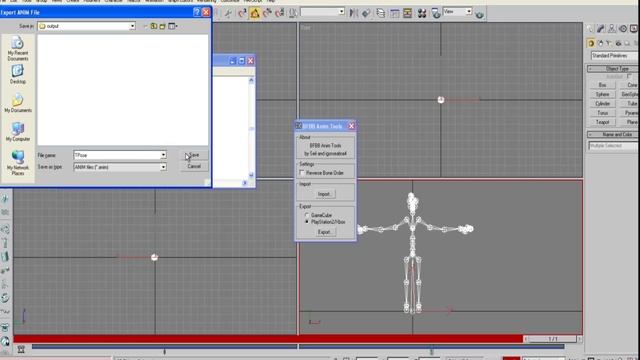The width and height of the screenshot is (640, 360).
Task: Open the render View type dropdown
Action: point(469,12)
